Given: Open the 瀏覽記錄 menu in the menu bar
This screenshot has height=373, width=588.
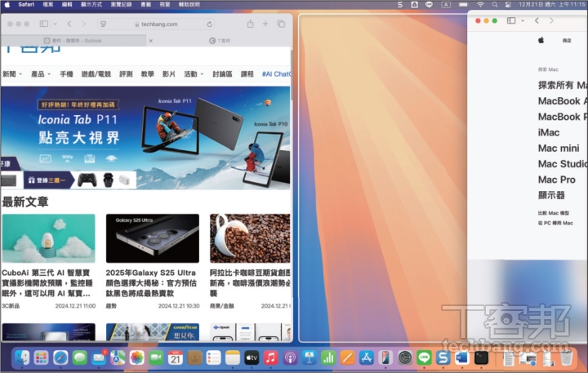Looking at the screenshot, I should pos(121,5).
